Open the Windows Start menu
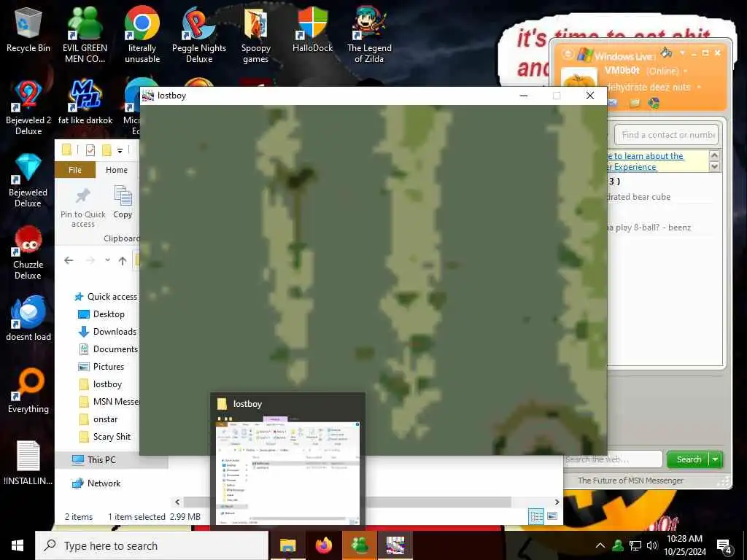Screen dimensions: 747x560 click(18, 545)
